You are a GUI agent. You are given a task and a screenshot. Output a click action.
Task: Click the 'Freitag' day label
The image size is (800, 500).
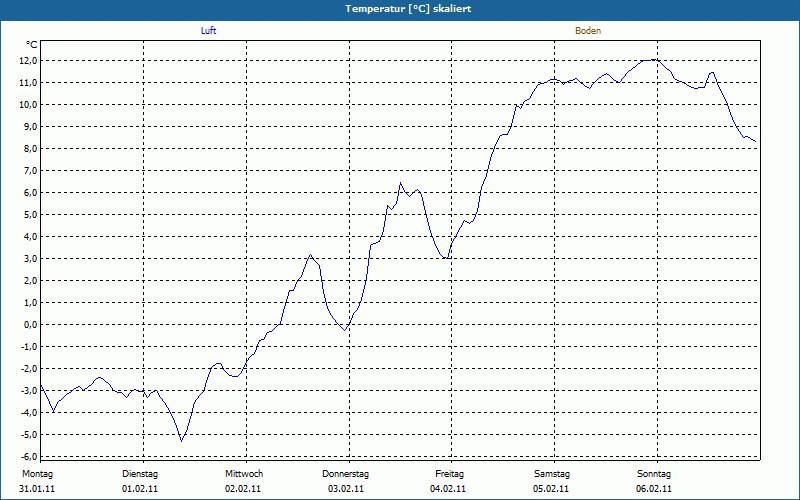(x=449, y=474)
